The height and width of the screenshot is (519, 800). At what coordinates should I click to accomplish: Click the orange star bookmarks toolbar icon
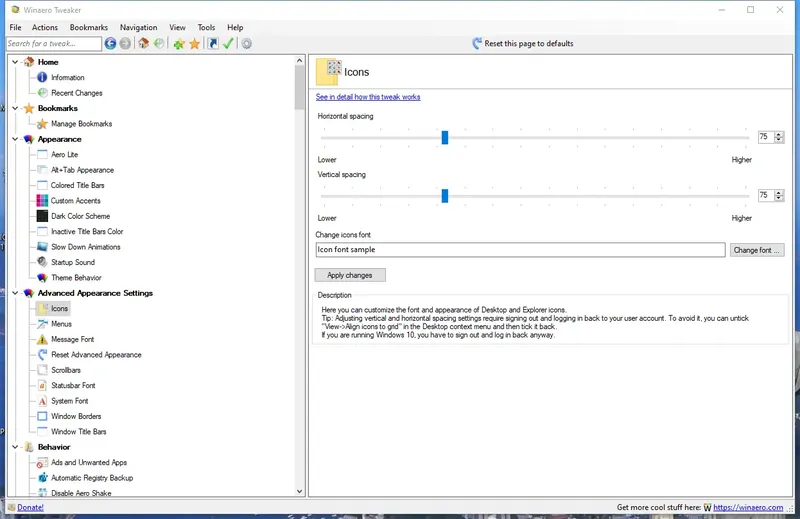pyautogui.click(x=194, y=44)
